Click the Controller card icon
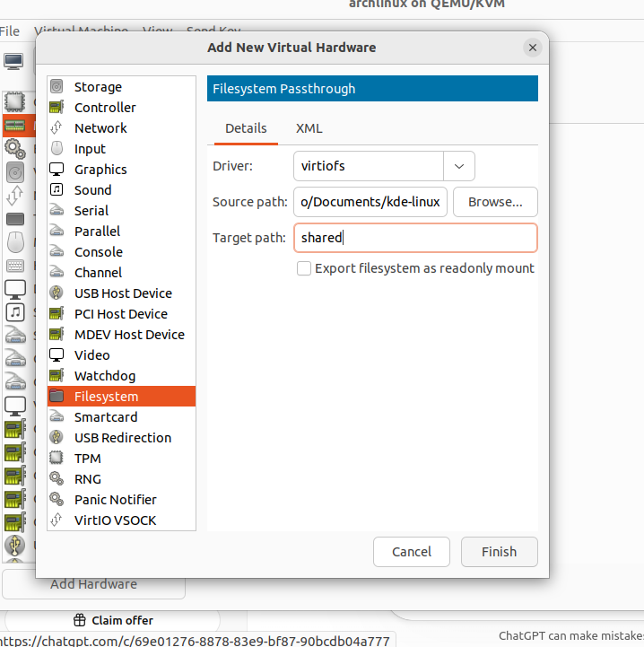 click(57, 108)
